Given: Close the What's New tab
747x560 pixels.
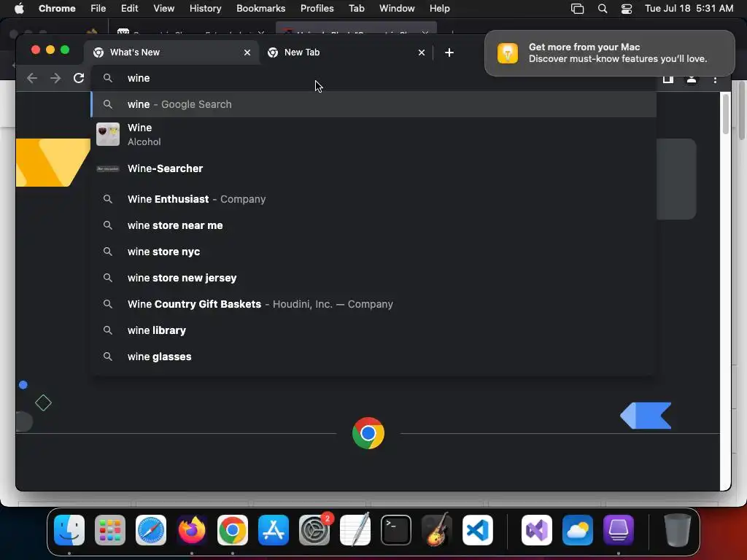Looking at the screenshot, I should click(x=247, y=52).
